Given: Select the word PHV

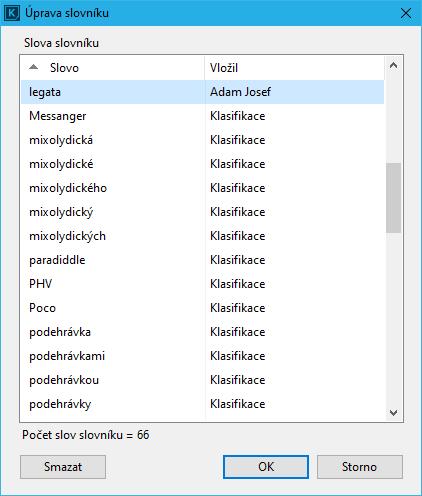Looking at the screenshot, I should (41, 284).
